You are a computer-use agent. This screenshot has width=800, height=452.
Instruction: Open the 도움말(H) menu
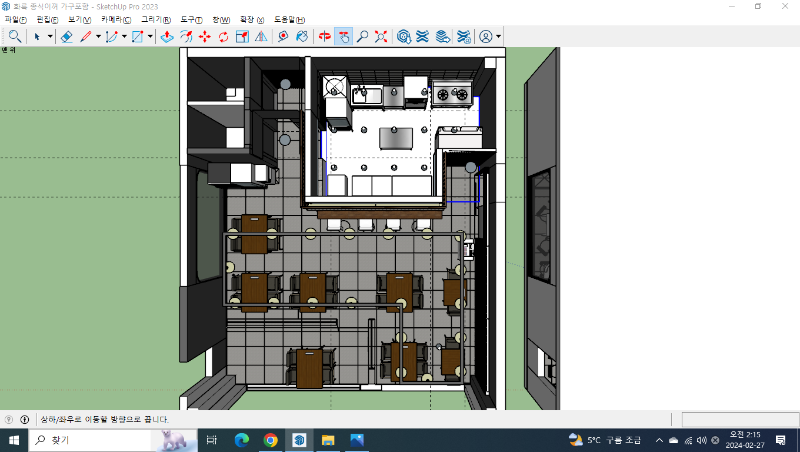[x=289, y=19]
